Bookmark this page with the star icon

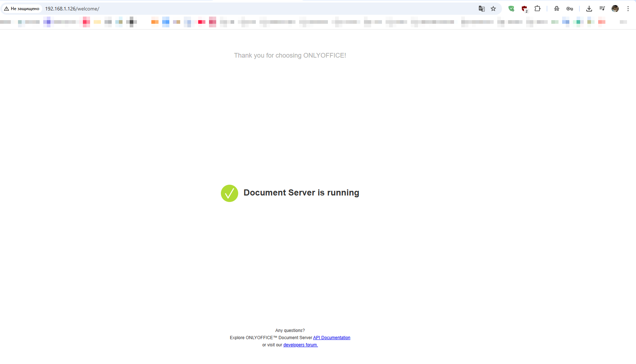tap(493, 9)
